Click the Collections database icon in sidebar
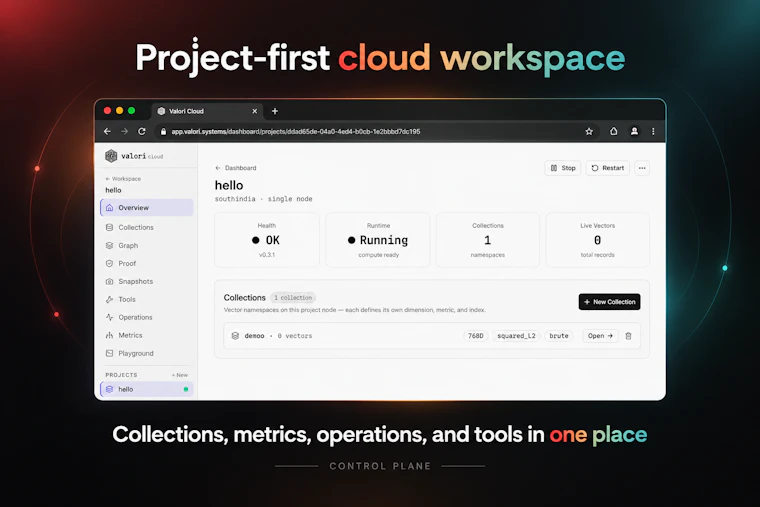760x507 pixels. pos(110,227)
